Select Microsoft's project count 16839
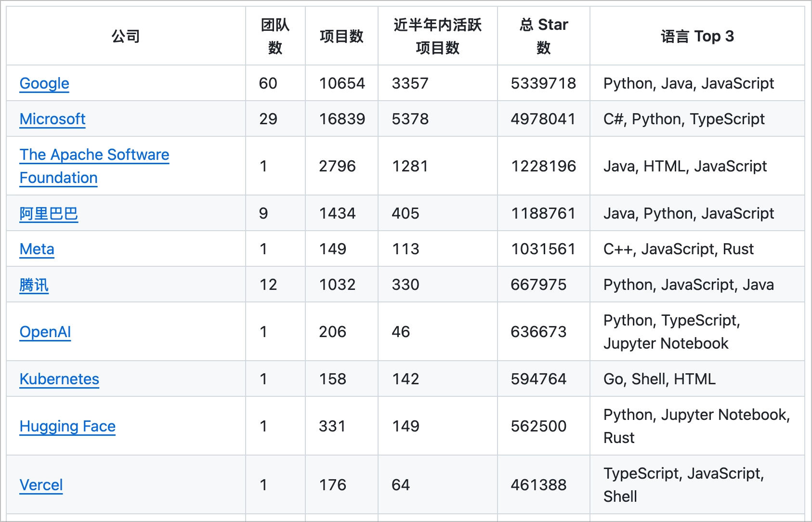Screen dimensions: 812x522 (x=342, y=119)
